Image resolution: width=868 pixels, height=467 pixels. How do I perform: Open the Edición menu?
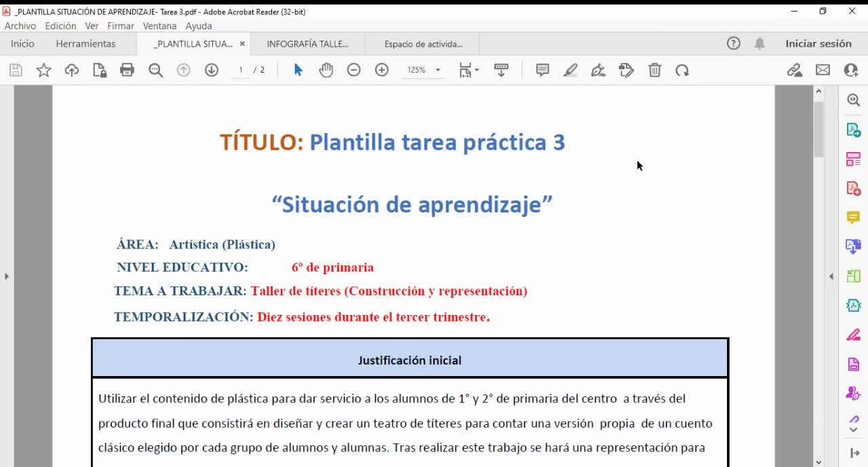coord(60,26)
